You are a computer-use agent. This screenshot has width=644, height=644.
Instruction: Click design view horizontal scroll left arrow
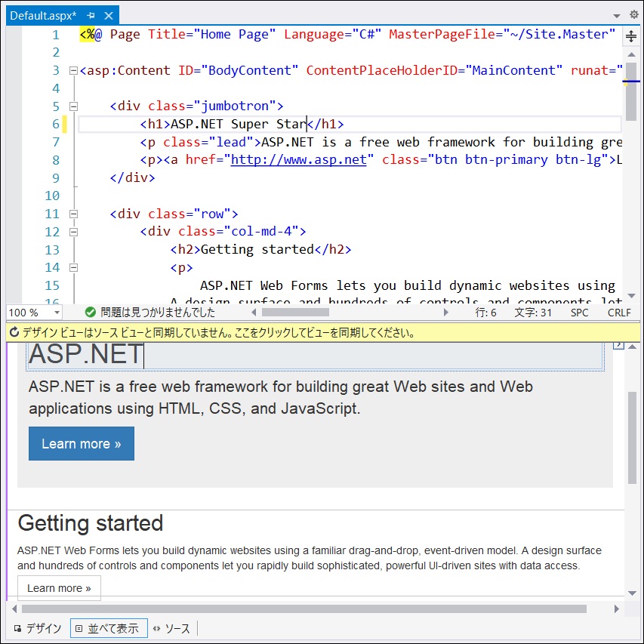[15, 609]
